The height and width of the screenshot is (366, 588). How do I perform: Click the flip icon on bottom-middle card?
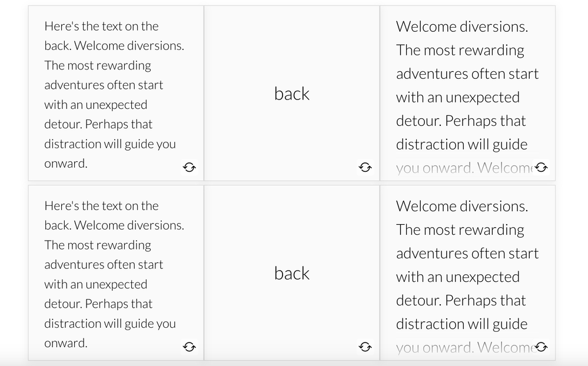(x=365, y=347)
